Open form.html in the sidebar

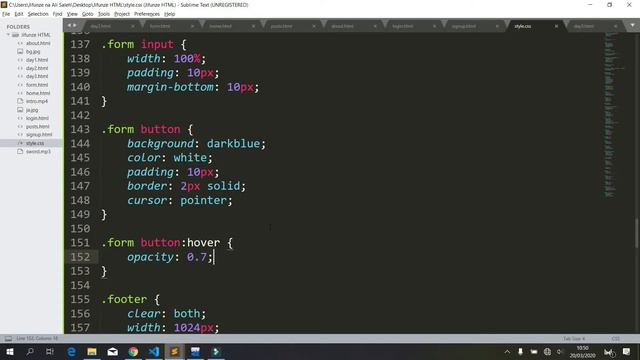click(x=37, y=85)
